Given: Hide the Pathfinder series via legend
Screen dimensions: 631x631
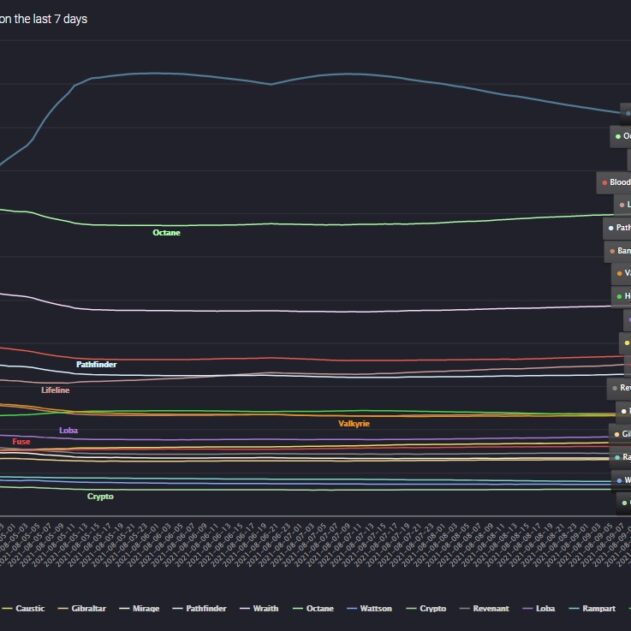Looking at the screenshot, I should coord(199,608).
